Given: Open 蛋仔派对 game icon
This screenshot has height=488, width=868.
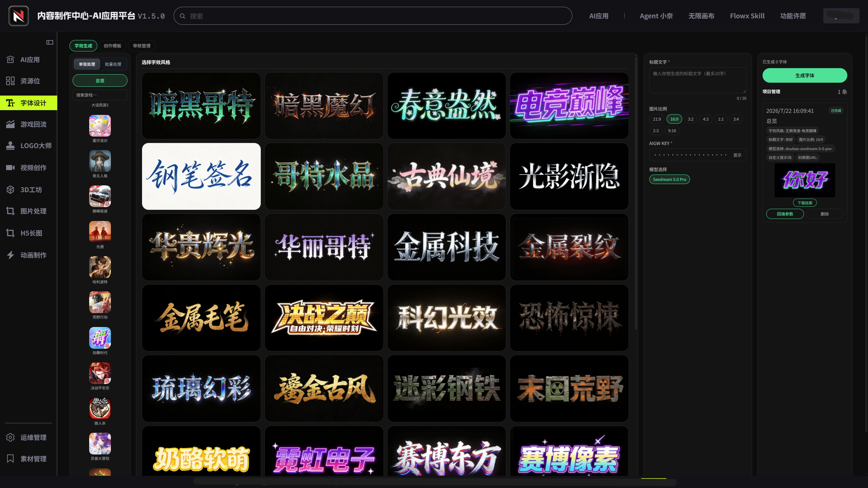Looking at the screenshot, I should 100,126.
